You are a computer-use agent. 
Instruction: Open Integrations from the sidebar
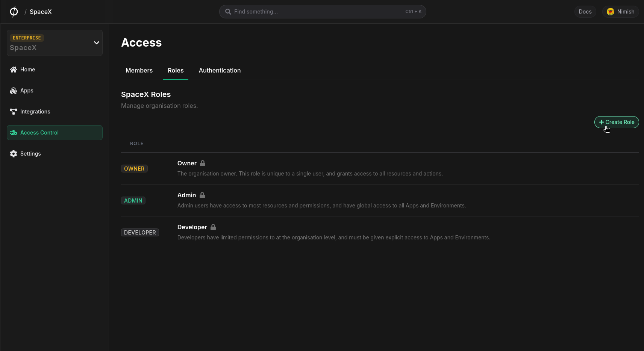(55, 112)
